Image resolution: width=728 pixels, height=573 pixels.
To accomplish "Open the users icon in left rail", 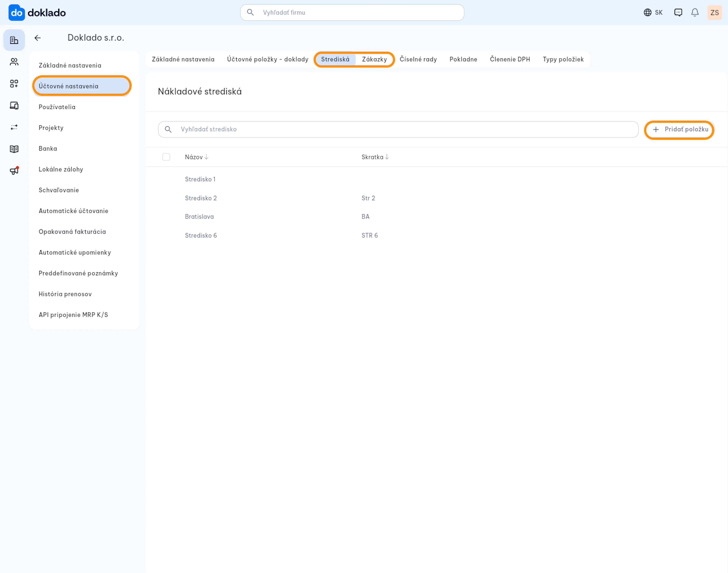I will click(x=14, y=62).
